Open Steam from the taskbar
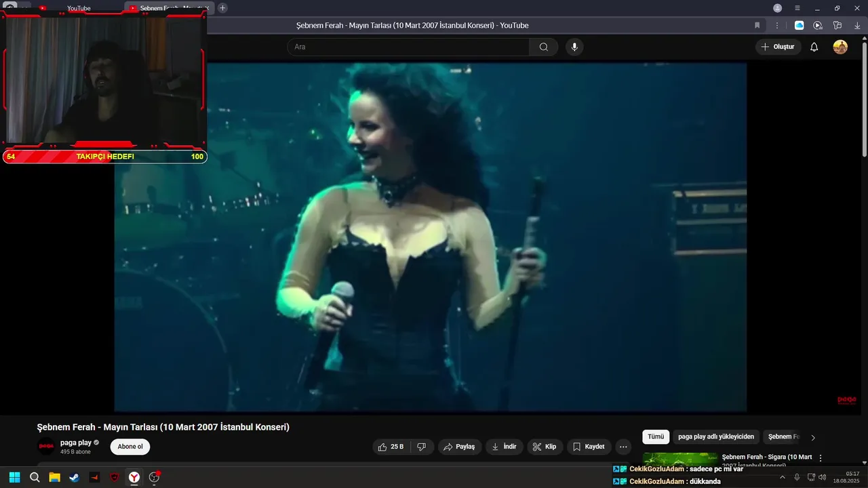 tap(74, 477)
